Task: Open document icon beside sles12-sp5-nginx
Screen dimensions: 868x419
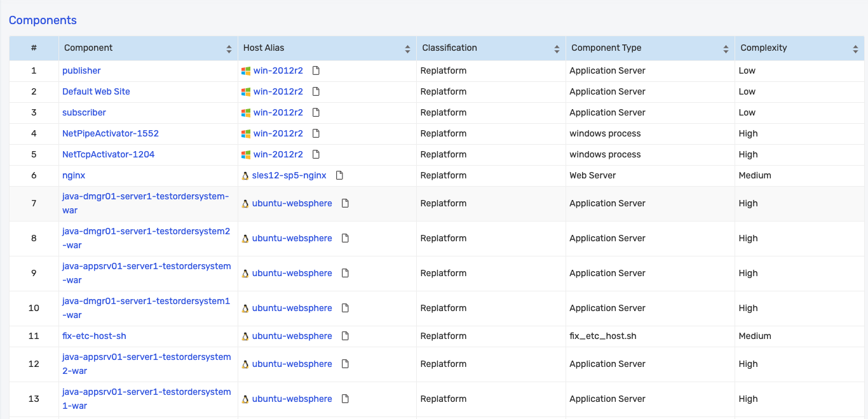Action: pyautogui.click(x=339, y=175)
